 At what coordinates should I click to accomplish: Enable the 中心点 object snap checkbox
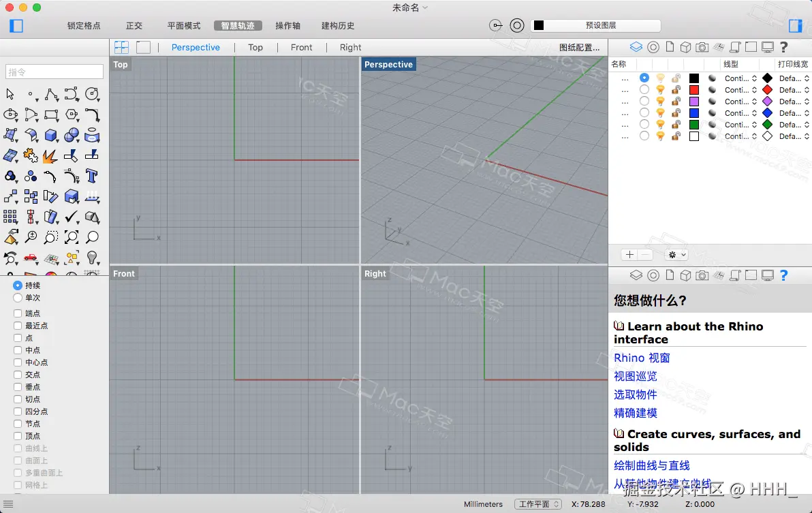pyautogui.click(x=18, y=362)
